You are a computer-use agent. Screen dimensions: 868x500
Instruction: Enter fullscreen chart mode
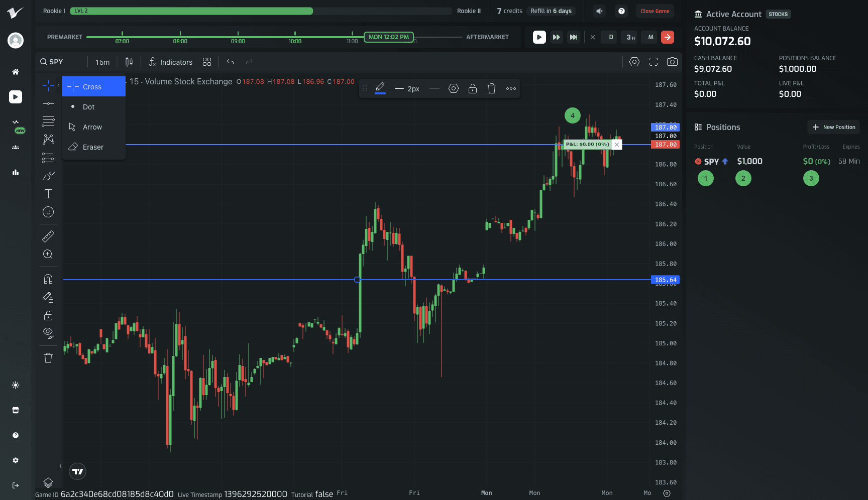tap(654, 62)
